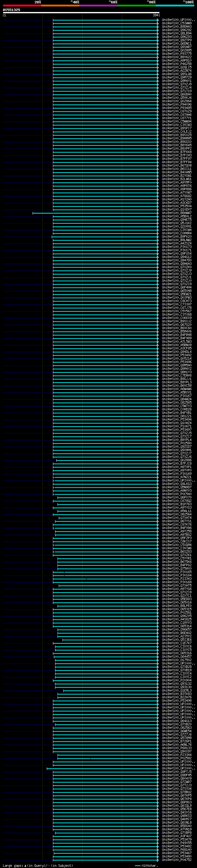Screen dimensions: 197x868
Task: Click the UniRef100_Q9LKG3 hit
Action: [176, 483]
